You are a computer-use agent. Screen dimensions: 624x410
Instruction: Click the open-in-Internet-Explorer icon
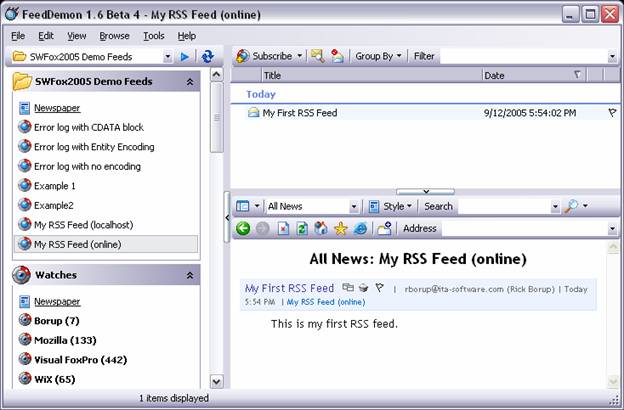[x=360, y=228]
